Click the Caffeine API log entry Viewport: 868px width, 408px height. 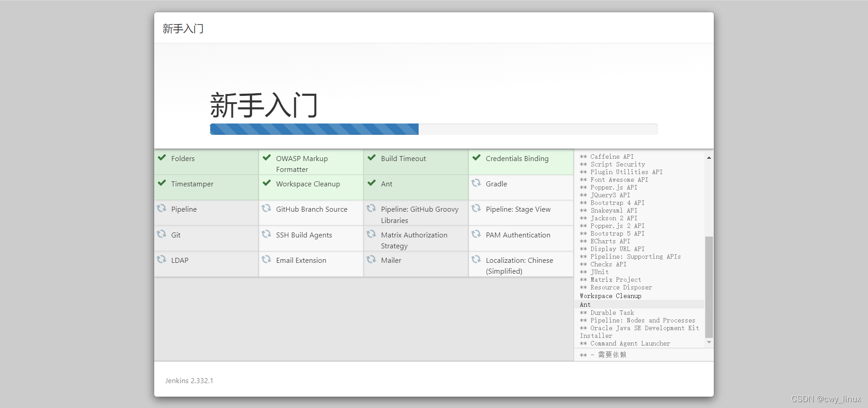(607, 157)
